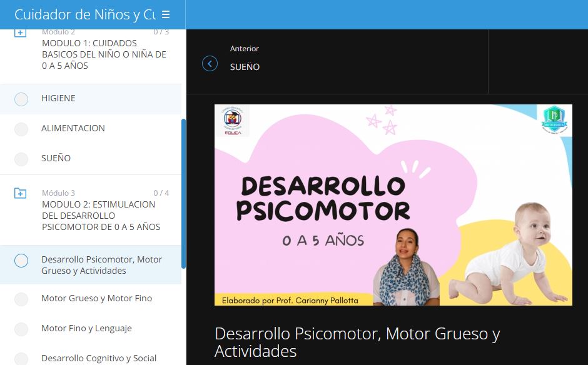
Task: Click the green shield logo on video
Action: pos(554,119)
